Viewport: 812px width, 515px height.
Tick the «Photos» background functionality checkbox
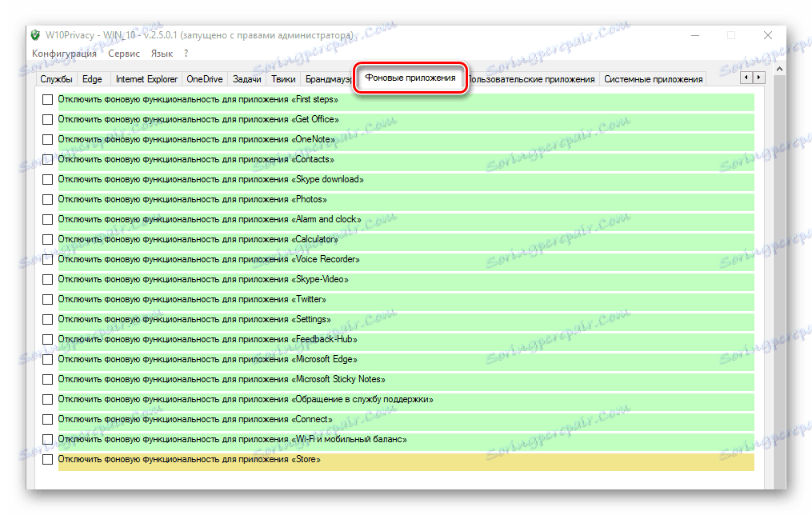[x=47, y=199]
